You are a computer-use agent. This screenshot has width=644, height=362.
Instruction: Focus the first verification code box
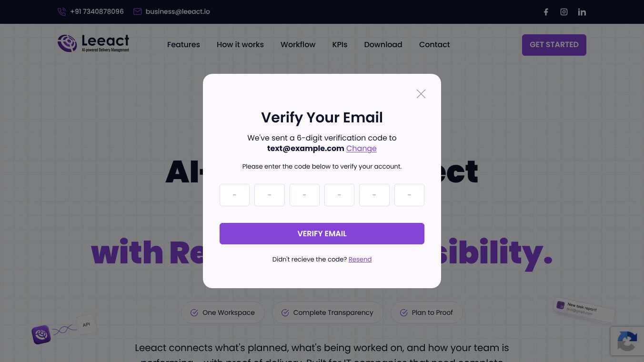coord(234,195)
